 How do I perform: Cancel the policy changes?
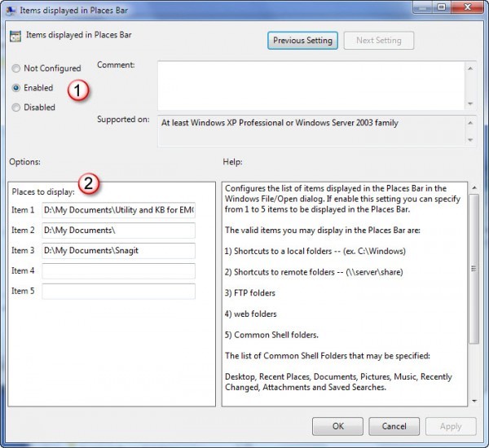[x=393, y=426]
